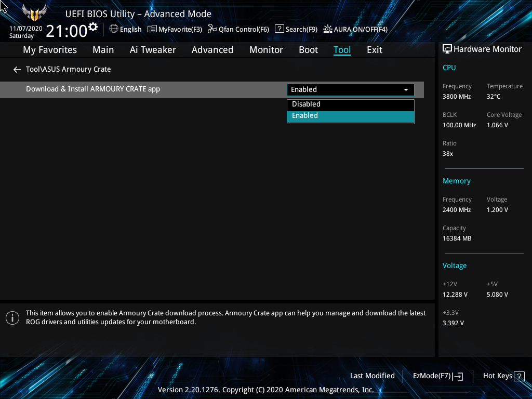Screen dimensions: 532x399
Task: Click the info icon beside the help text
Action: tap(12, 318)
